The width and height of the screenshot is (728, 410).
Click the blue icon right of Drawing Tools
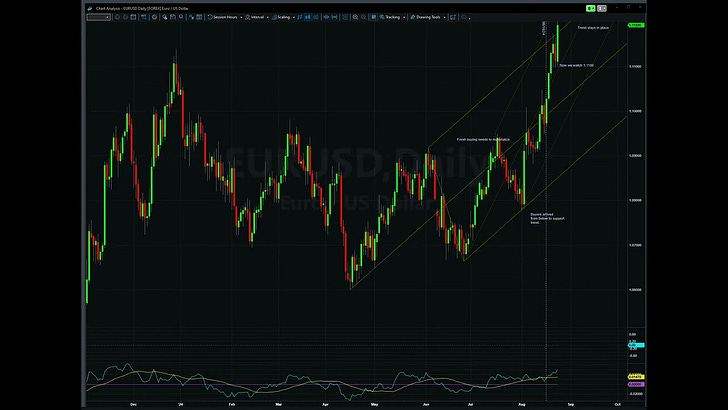(453, 17)
